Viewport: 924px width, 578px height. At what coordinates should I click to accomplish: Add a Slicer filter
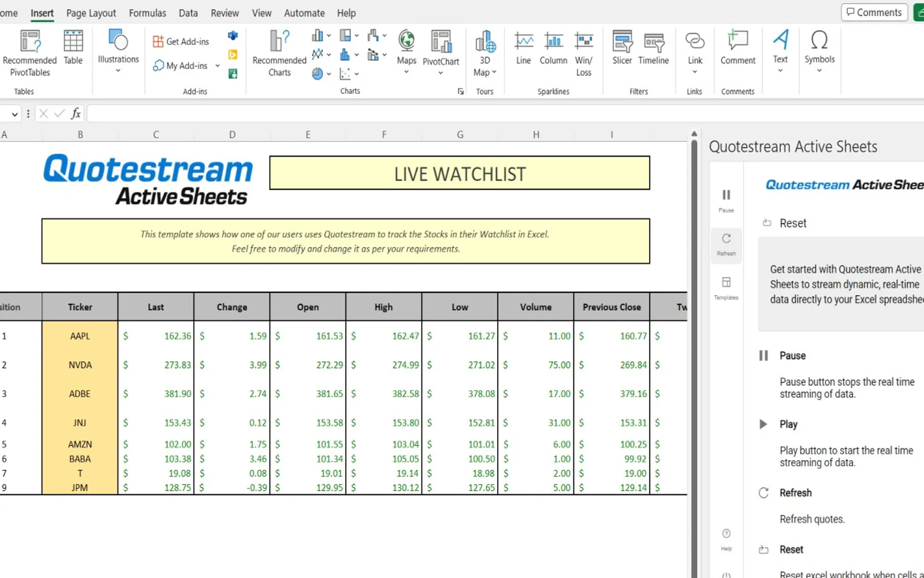[x=622, y=47]
